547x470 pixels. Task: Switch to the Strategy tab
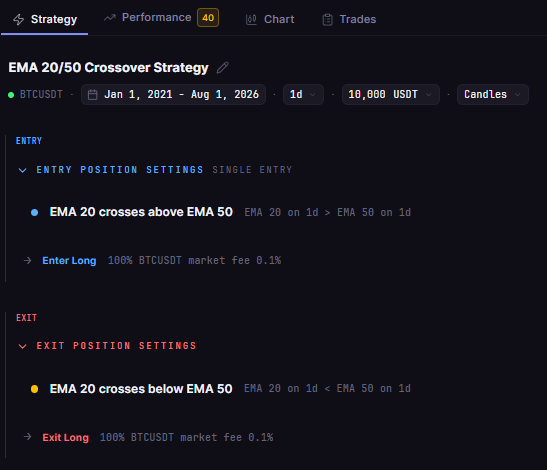pyautogui.click(x=45, y=19)
